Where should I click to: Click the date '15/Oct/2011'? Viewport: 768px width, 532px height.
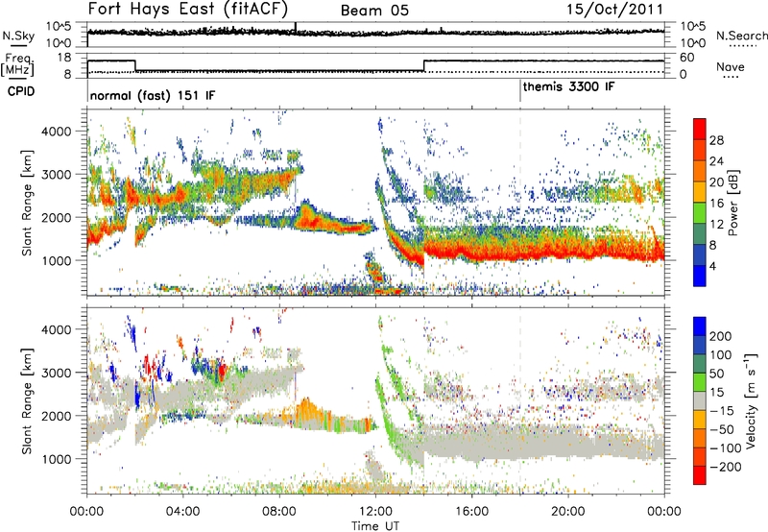tap(614, 10)
